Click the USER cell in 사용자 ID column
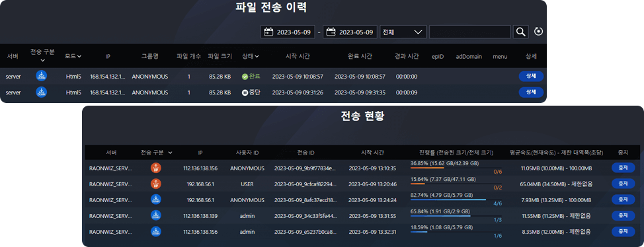The image size is (644, 247). coord(247,184)
